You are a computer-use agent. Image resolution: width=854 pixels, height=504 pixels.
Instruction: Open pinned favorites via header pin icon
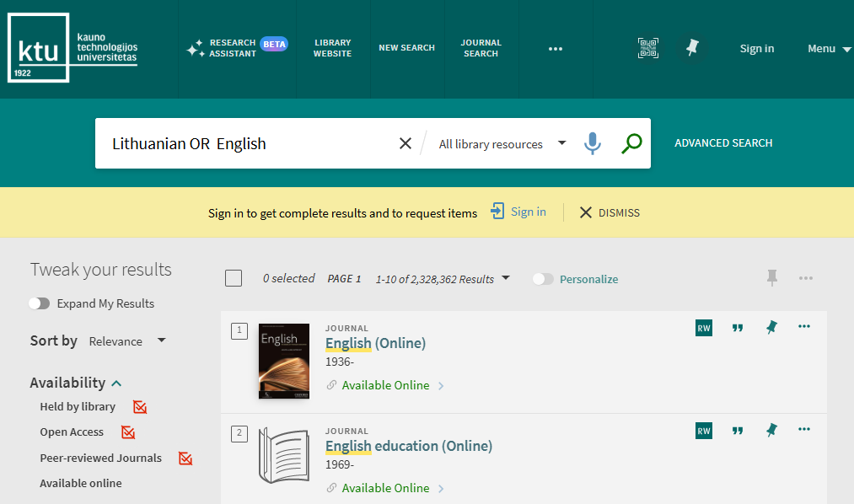click(692, 48)
